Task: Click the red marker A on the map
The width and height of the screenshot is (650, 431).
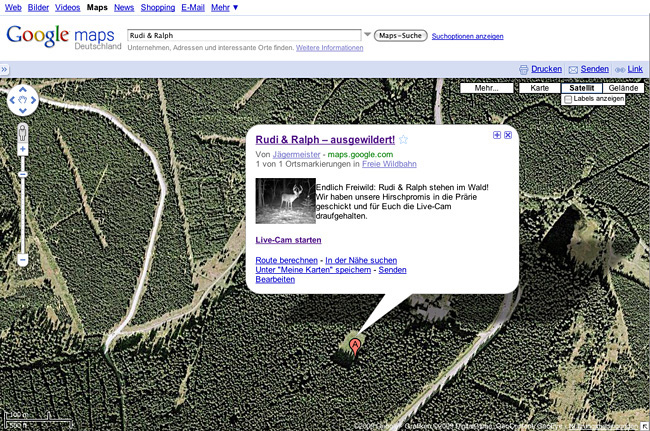Action: pyautogui.click(x=354, y=347)
